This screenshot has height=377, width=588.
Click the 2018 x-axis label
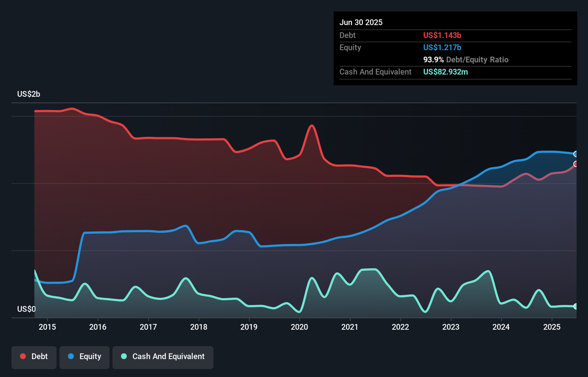tap(199, 327)
